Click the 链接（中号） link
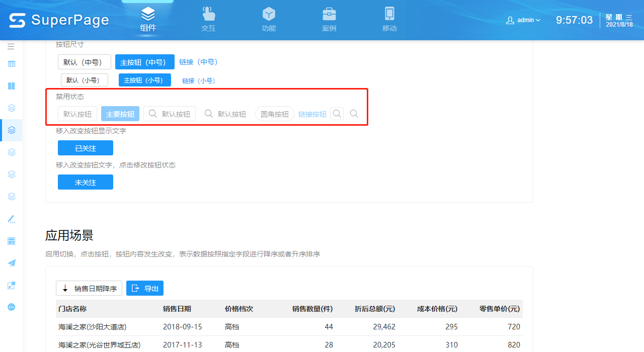The width and height of the screenshot is (644, 352). [198, 62]
